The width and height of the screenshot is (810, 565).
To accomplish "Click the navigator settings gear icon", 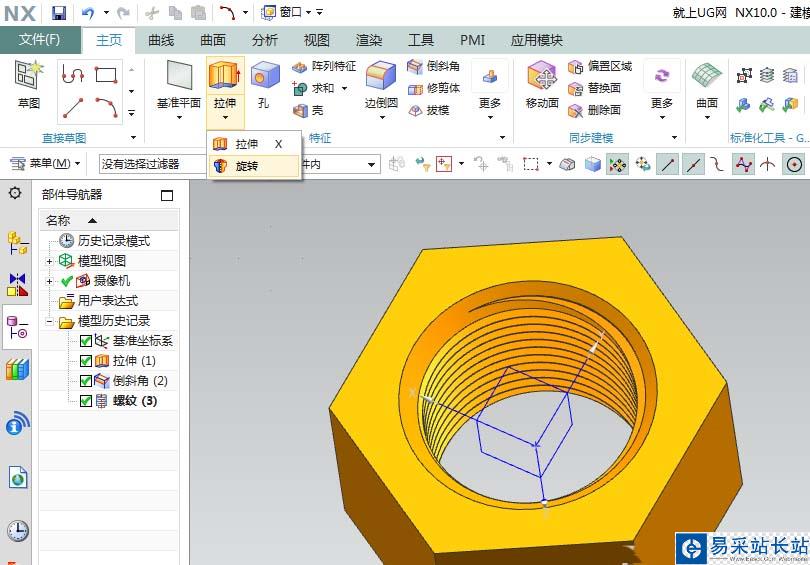I will tap(15, 193).
